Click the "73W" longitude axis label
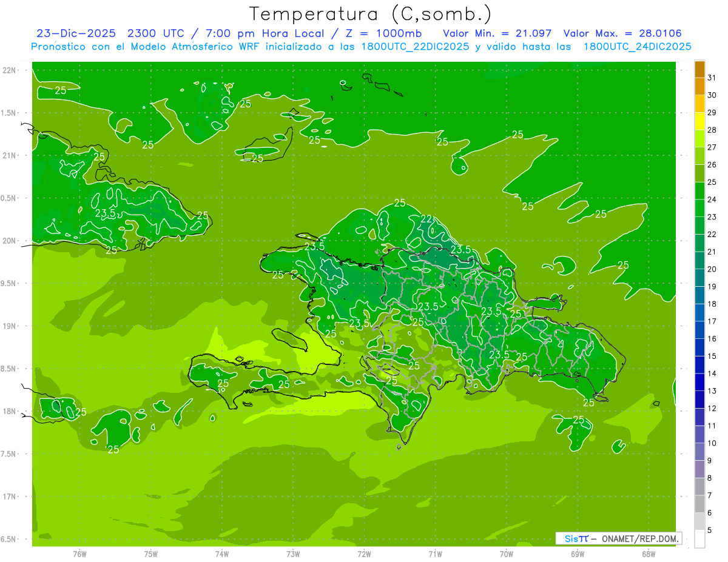Viewport: 728px width, 562px height. click(x=293, y=554)
